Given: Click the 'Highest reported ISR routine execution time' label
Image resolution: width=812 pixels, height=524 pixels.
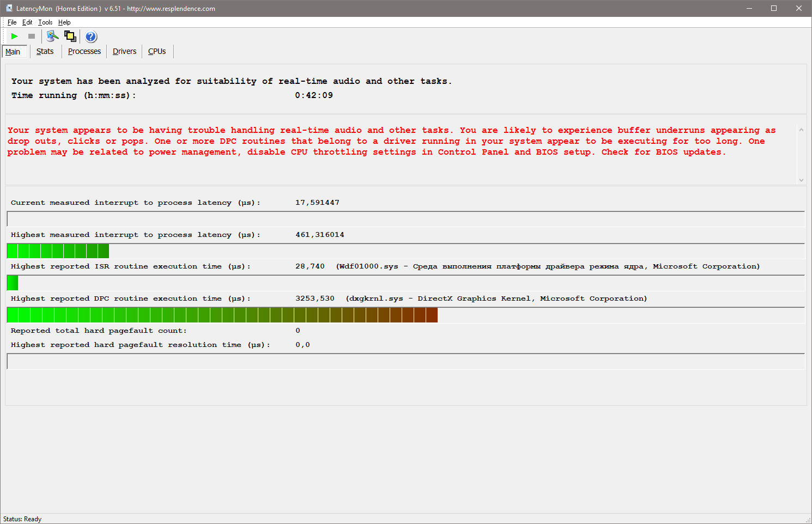Looking at the screenshot, I should [x=131, y=266].
